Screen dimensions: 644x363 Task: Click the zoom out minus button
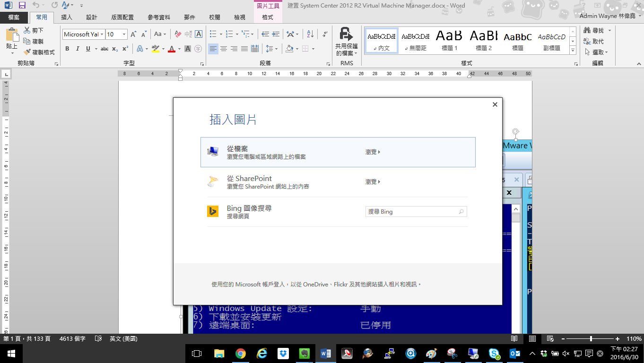click(562, 339)
